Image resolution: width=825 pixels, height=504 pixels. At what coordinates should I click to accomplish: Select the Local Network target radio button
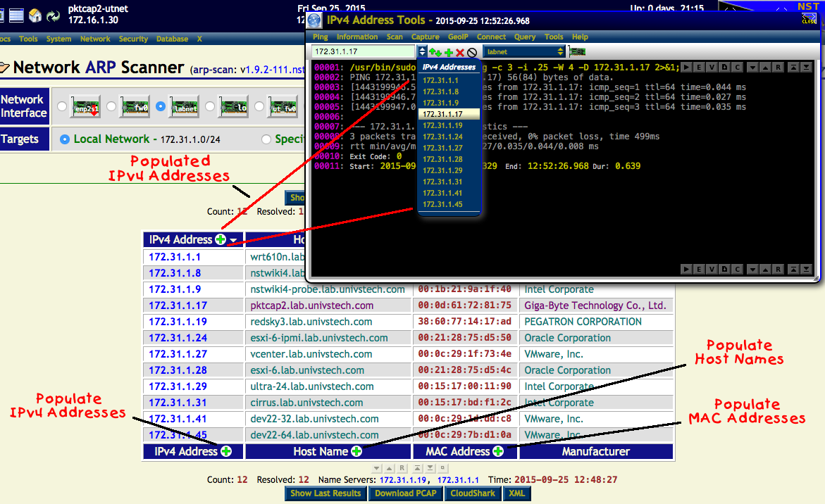tap(65, 139)
